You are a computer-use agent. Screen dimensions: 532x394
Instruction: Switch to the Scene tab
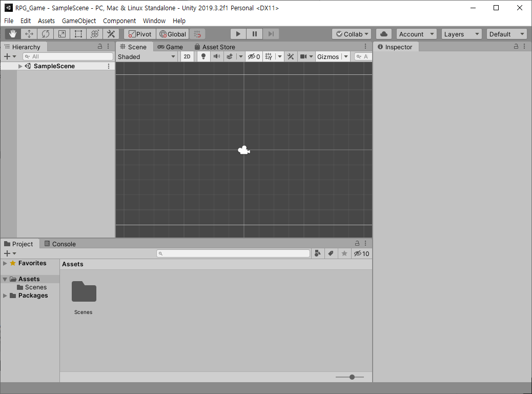[x=134, y=47]
